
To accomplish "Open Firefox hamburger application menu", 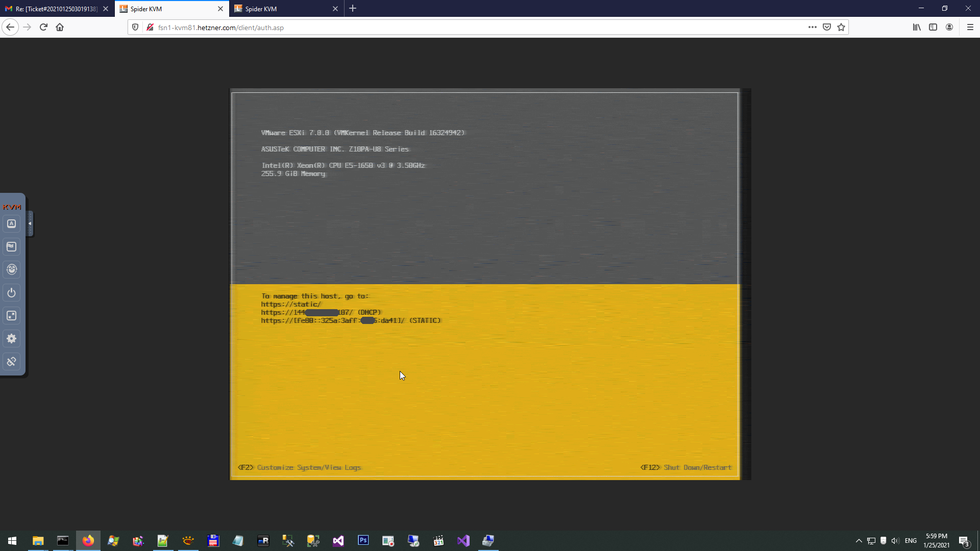I will (x=970, y=28).
